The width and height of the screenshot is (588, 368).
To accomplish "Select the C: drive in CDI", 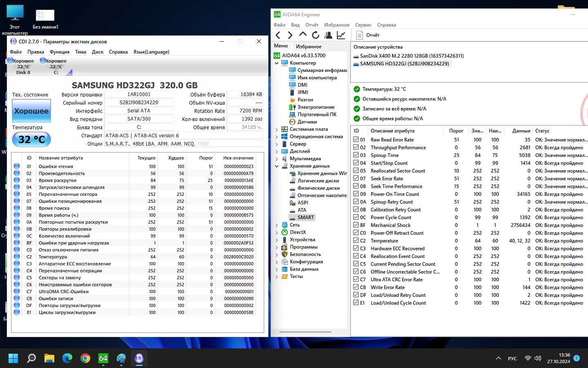I will 55,67.
